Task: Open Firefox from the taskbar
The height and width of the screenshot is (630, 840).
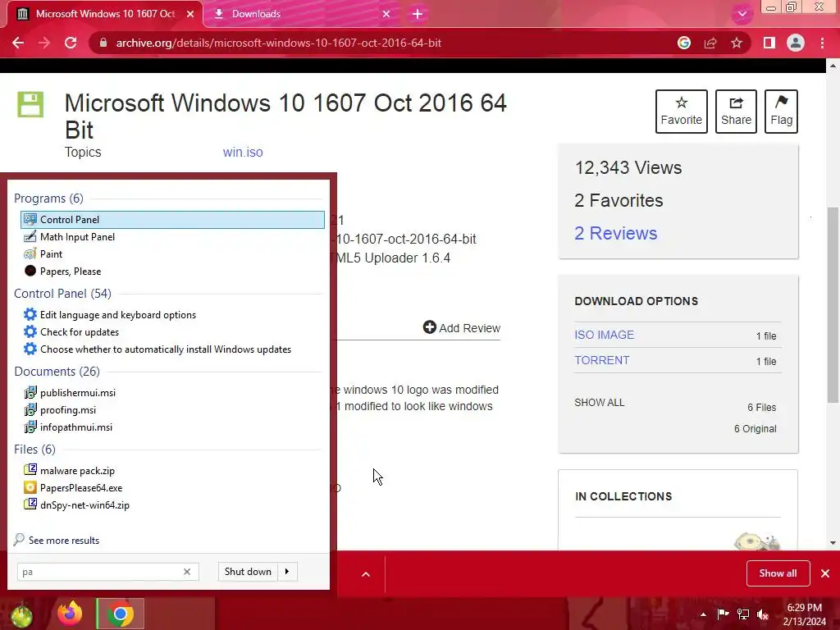Action: (71, 614)
